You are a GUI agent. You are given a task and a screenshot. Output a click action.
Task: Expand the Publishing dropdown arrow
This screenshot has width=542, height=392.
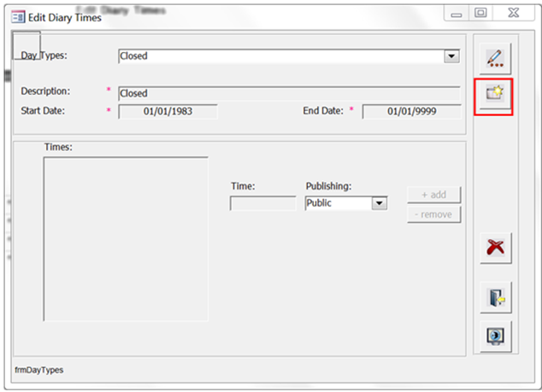point(380,203)
